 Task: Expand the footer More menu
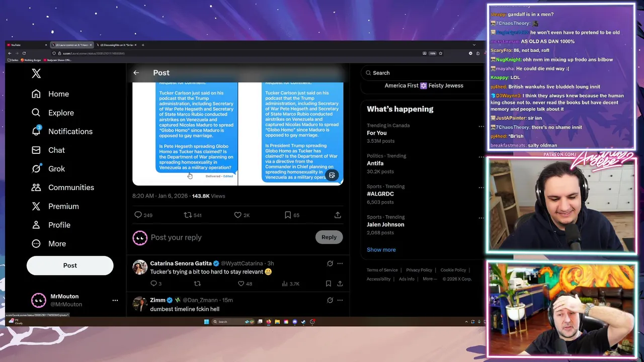click(430, 279)
